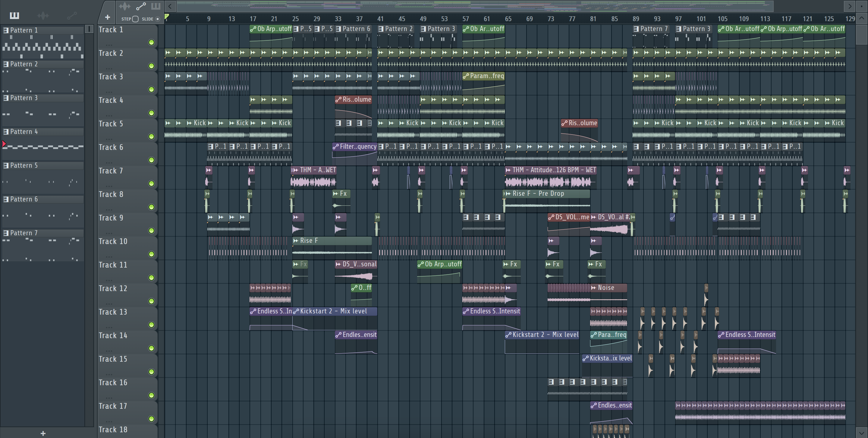Viewport: 868px width, 438px height.
Task: Select the Pattern 3 name in picker
Action: 24,98
